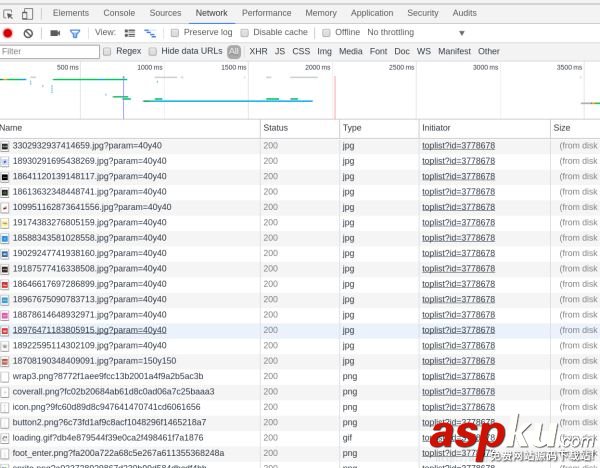Select the inspect element cursor icon
The image size is (600, 468).
click(x=8, y=14)
